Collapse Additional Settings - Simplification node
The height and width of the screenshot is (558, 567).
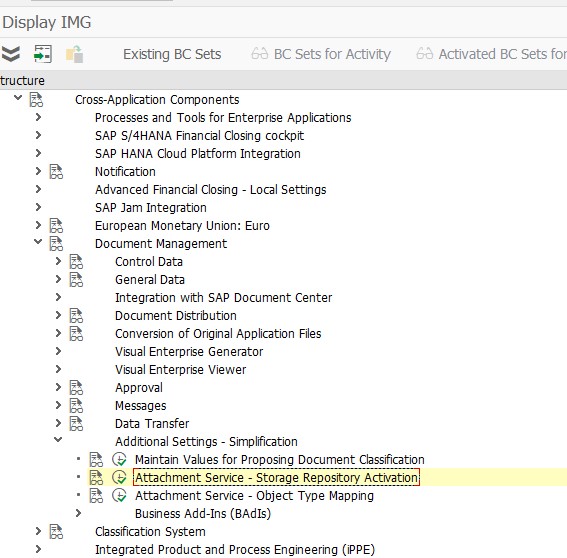pyautogui.click(x=58, y=439)
